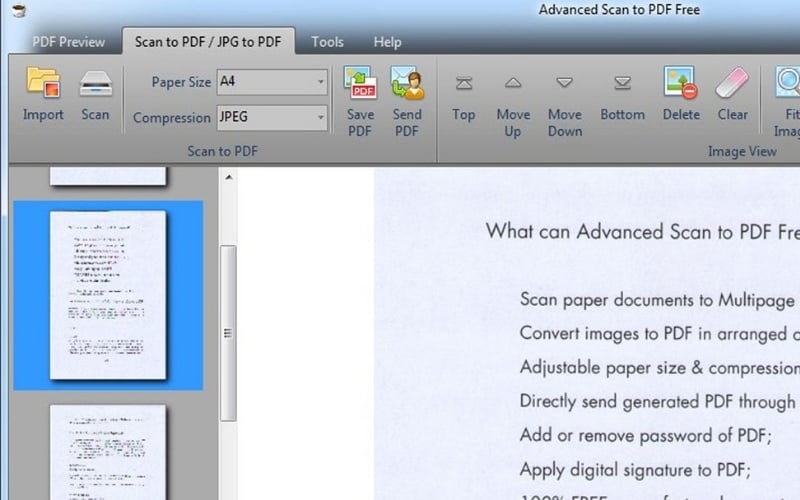Click 'Adjustable paper size & compression' line
Screen dimensions: 800x500
click(x=660, y=368)
